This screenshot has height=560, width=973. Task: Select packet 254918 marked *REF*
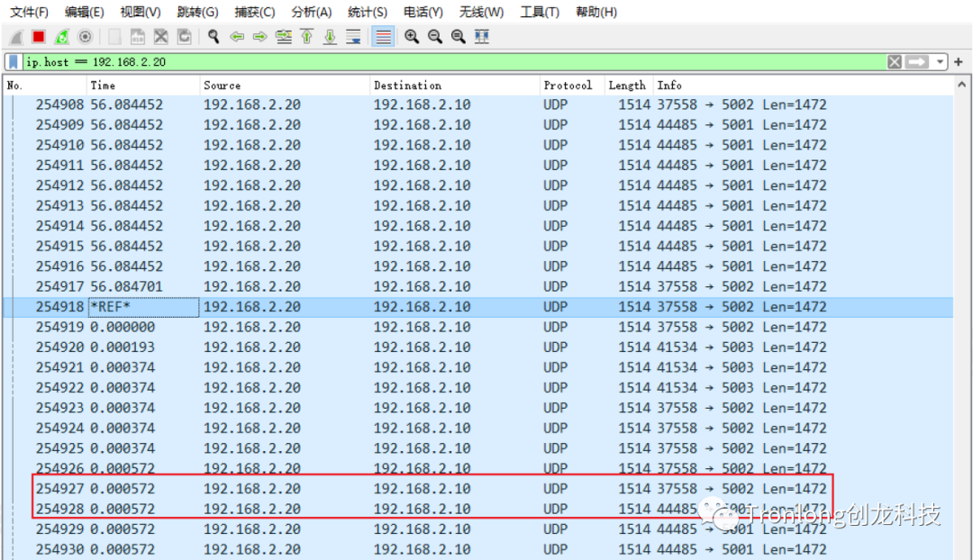click(478, 307)
